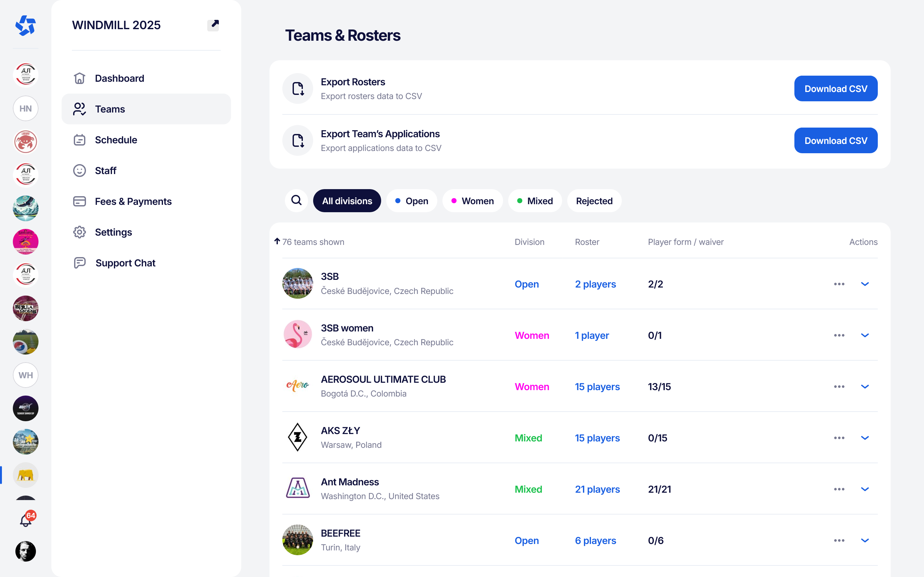The width and height of the screenshot is (924, 577).
Task: Open Fees & Payments menu item
Action: click(133, 201)
